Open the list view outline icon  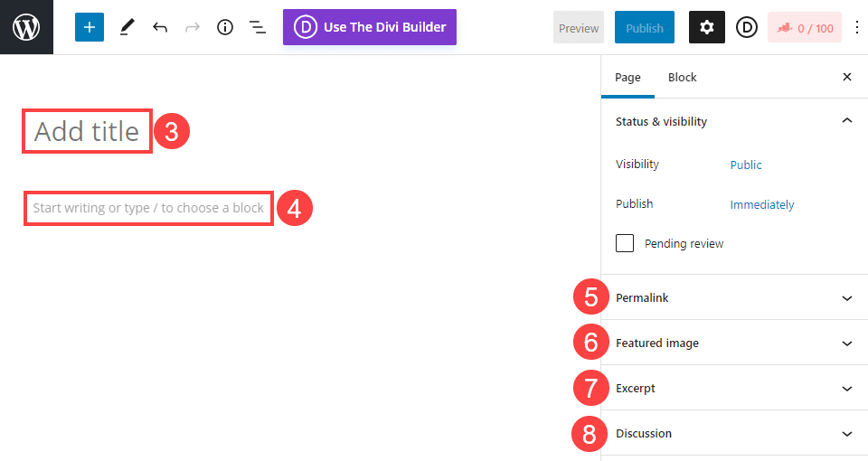pyautogui.click(x=258, y=27)
